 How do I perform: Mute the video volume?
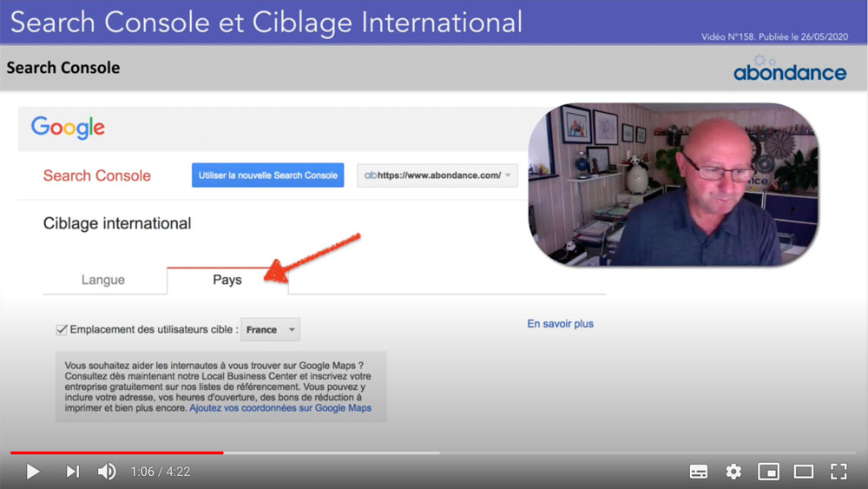coord(107,472)
